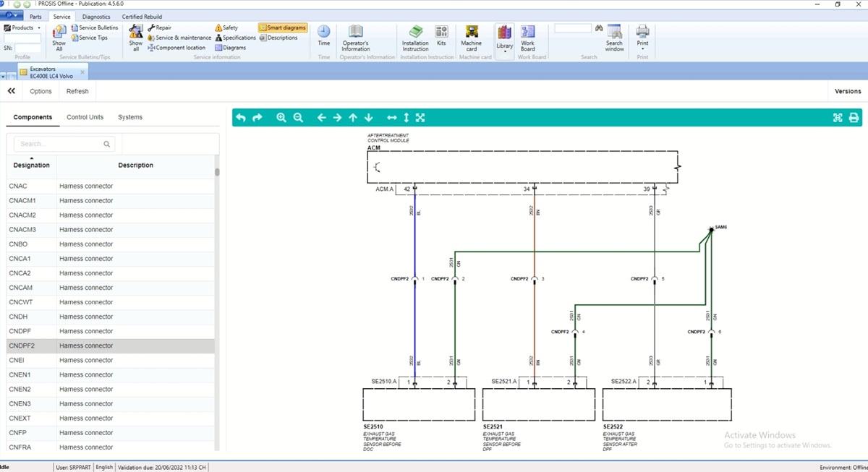
Task: Close the Excavators EC400E tab
Action: (82, 72)
